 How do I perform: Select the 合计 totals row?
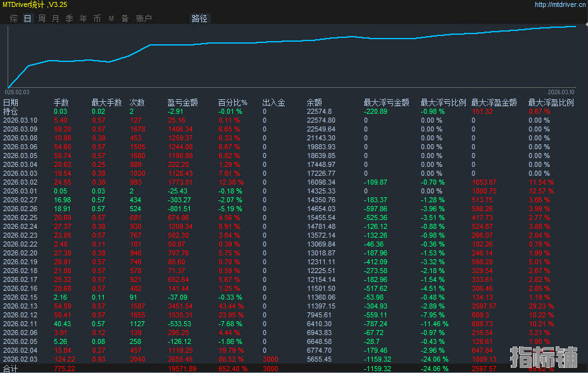coord(11,368)
